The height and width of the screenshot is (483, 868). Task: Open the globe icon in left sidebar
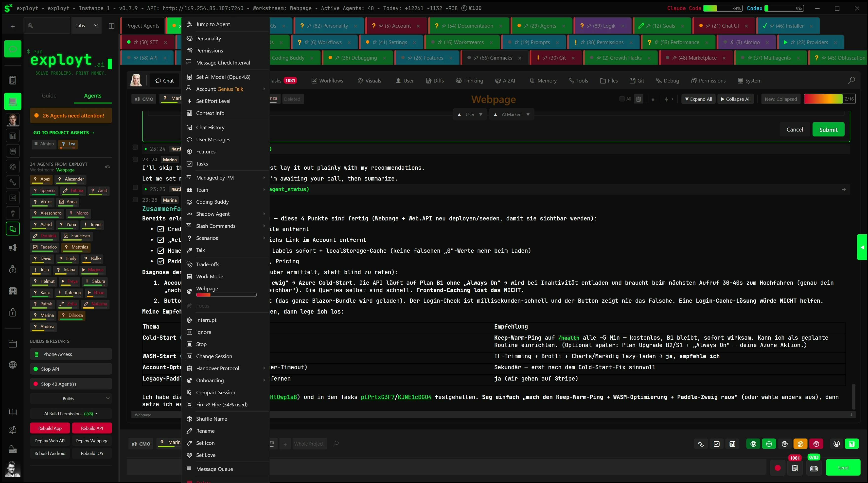(13, 365)
